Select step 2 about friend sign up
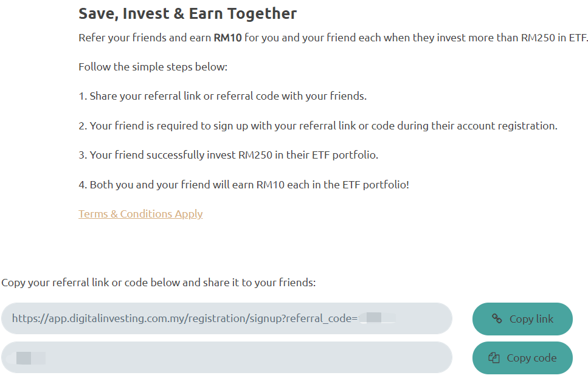Image resolution: width=588 pixels, height=381 pixels. [x=318, y=126]
